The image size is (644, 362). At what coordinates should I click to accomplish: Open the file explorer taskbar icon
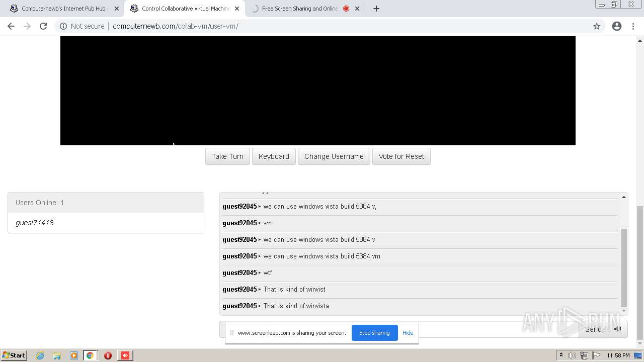[x=57, y=355]
